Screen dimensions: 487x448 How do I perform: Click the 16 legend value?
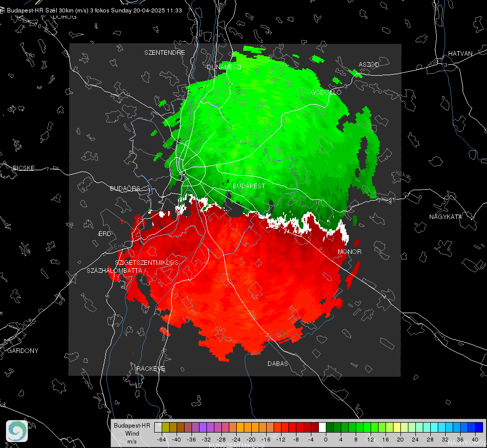[x=386, y=440]
